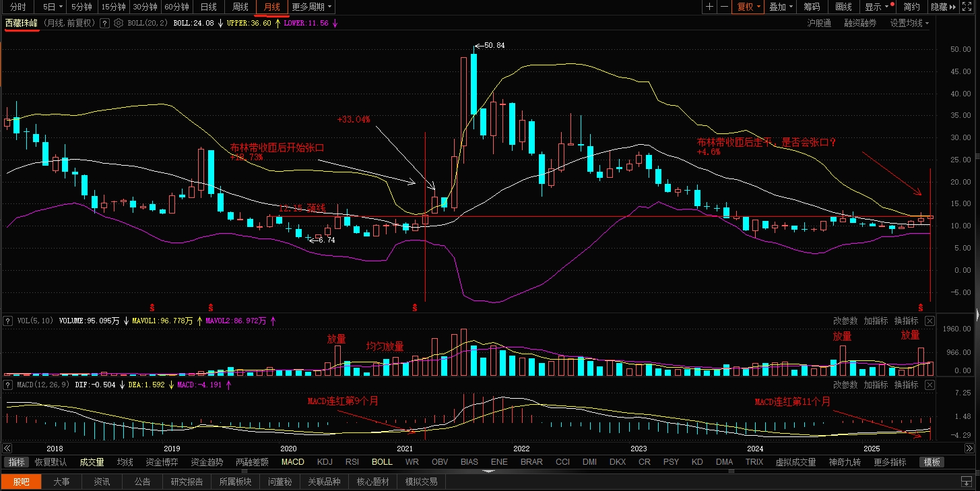This screenshot has width=980, height=491.
Task: Open BOLL indicator settings gear
Action: click(119, 23)
